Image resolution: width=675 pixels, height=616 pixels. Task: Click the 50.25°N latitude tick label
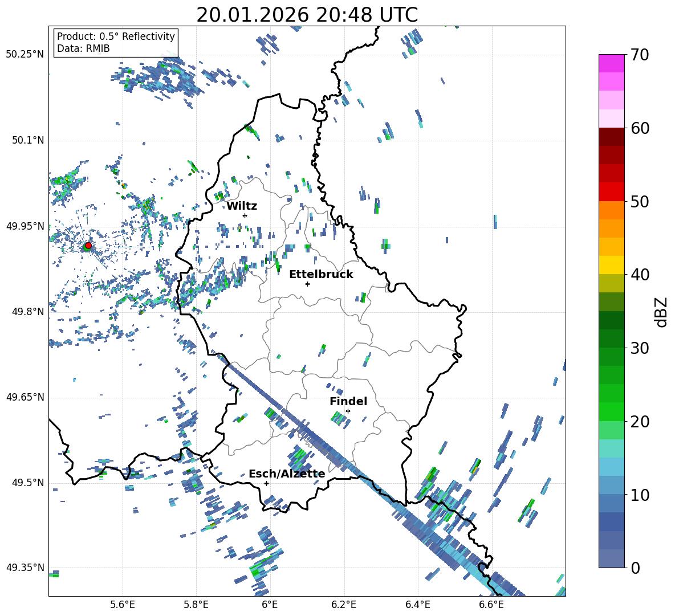tap(25, 55)
